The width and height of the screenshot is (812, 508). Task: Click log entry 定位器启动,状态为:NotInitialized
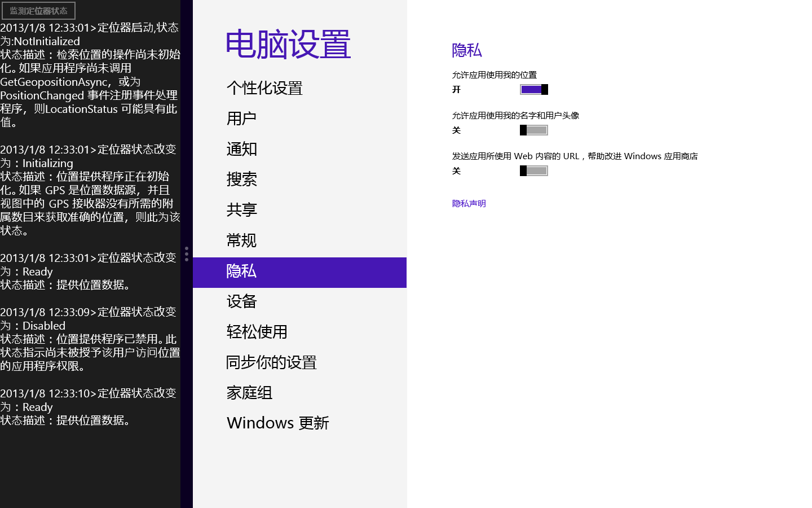pos(90,75)
